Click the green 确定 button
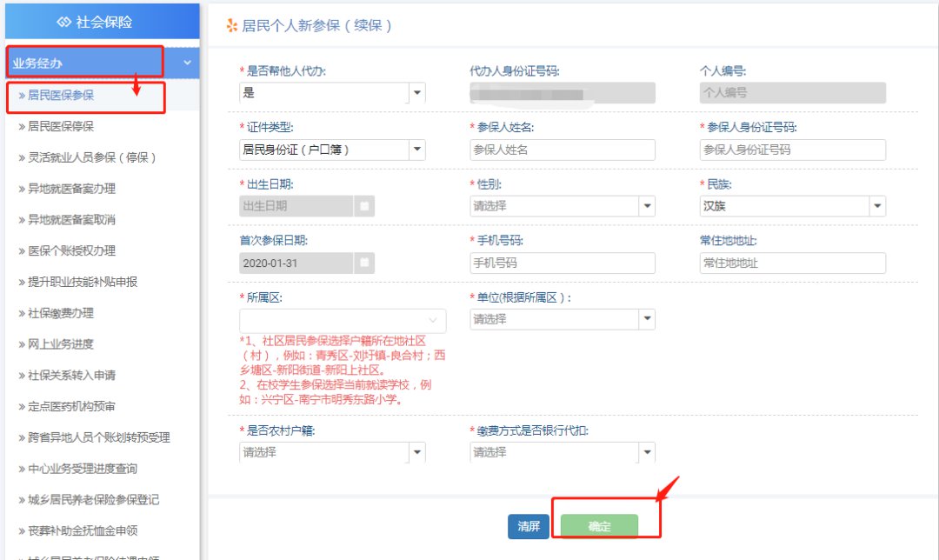Image resolution: width=939 pixels, height=560 pixels. tap(599, 526)
